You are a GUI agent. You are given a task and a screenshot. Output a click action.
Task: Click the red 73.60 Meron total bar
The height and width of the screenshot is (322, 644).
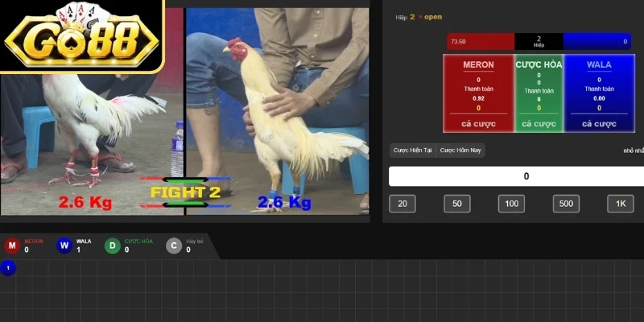481,41
